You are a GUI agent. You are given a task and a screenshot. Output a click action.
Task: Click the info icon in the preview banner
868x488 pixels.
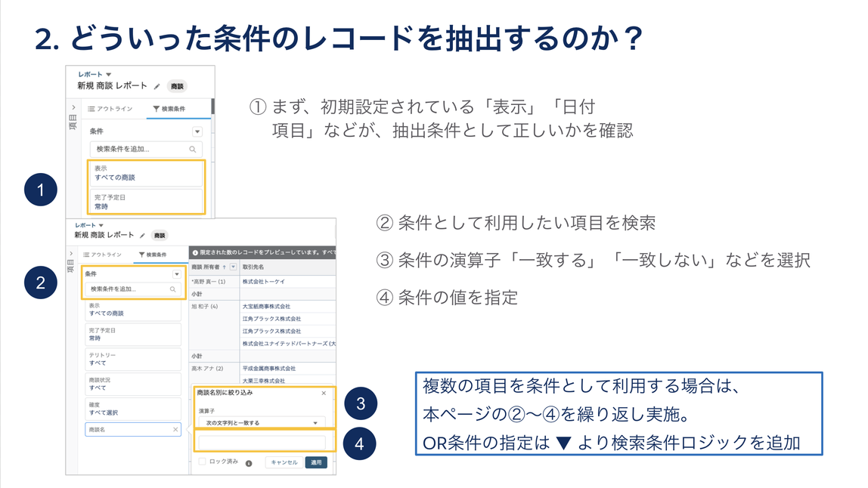(195, 252)
